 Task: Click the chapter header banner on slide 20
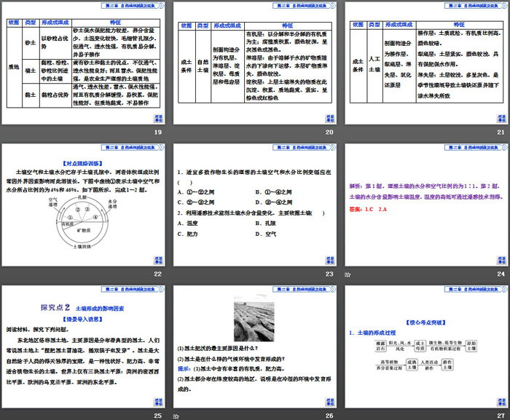pyautogui.click(x=291, y=7)
